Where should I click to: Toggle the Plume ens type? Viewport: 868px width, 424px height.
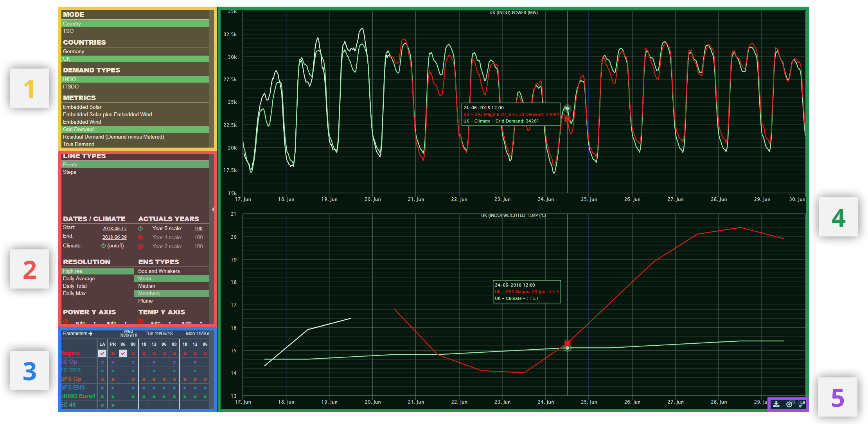click(x=172, y=301)
